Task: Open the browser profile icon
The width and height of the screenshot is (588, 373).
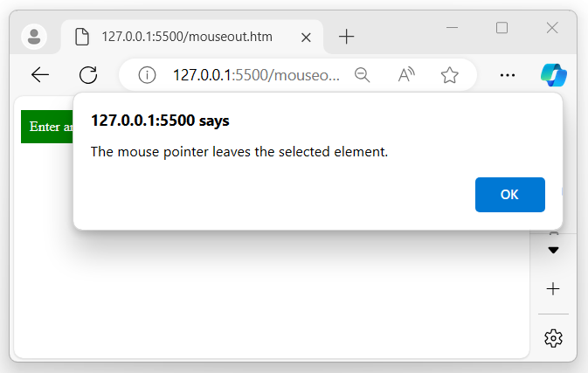Action: (35, 37)
